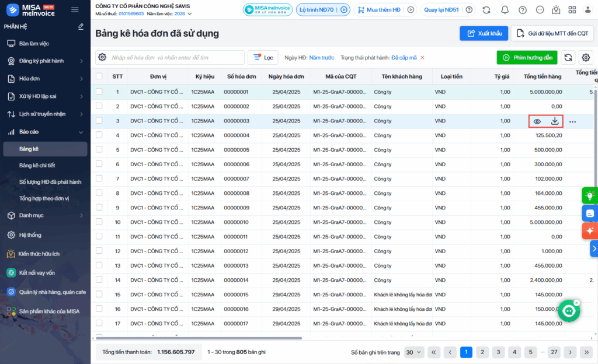Go to Bàn làm việc in sidebar

click(x=34, y=44)
